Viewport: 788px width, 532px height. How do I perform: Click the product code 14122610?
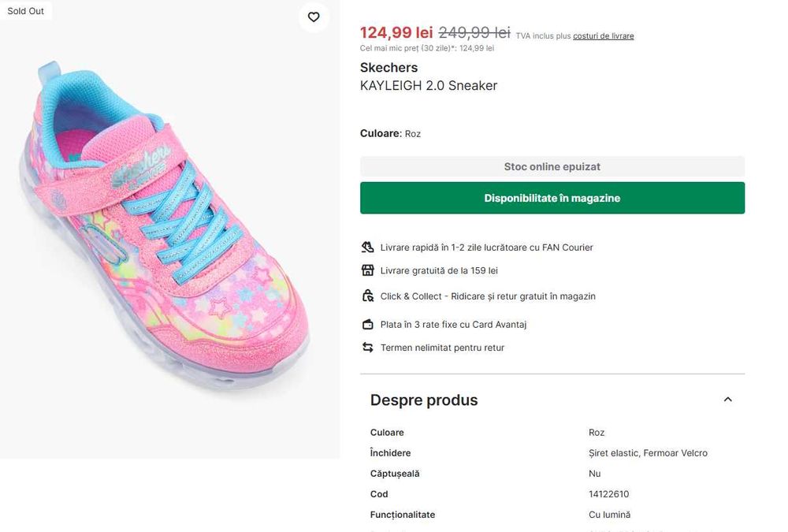click(x=608, y=494)
